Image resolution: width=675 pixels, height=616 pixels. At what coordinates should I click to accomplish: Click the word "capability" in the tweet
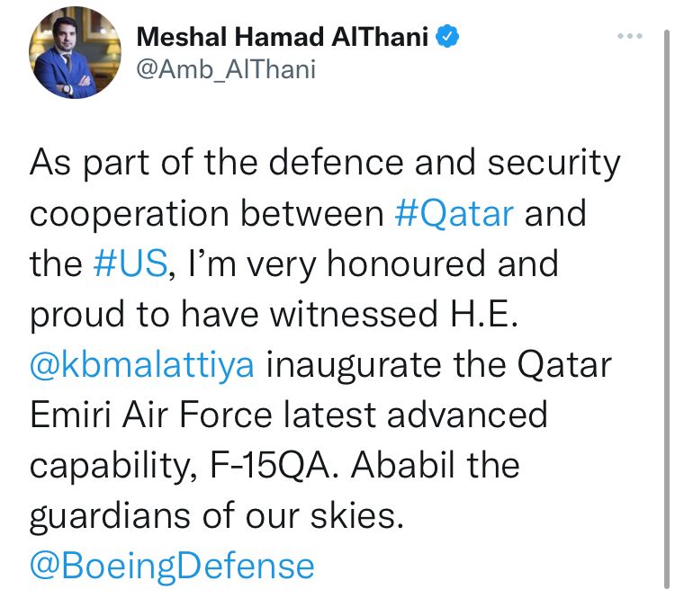pyautogui.click(x=112, y=466)
